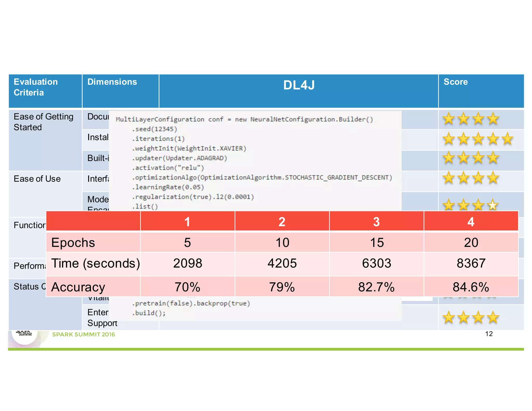Click the fifth star in the Instal row
The image size is (532, 411).
pos(508,139)
